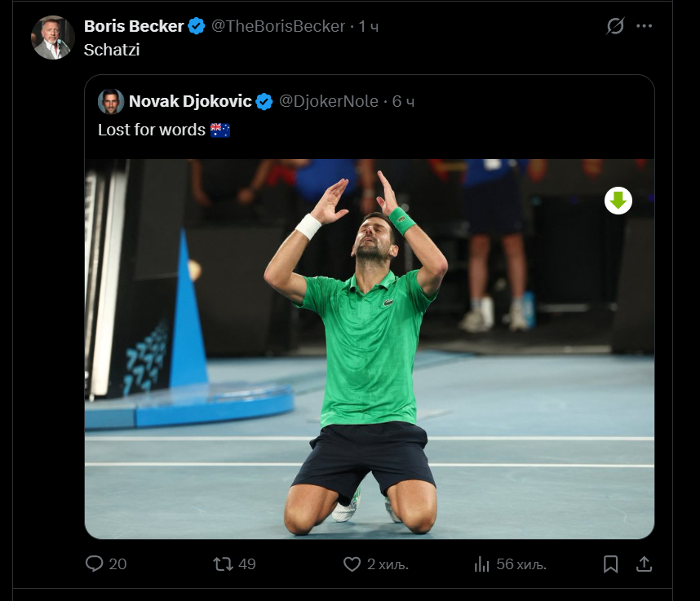Click the share upload icon

[644, 564]
